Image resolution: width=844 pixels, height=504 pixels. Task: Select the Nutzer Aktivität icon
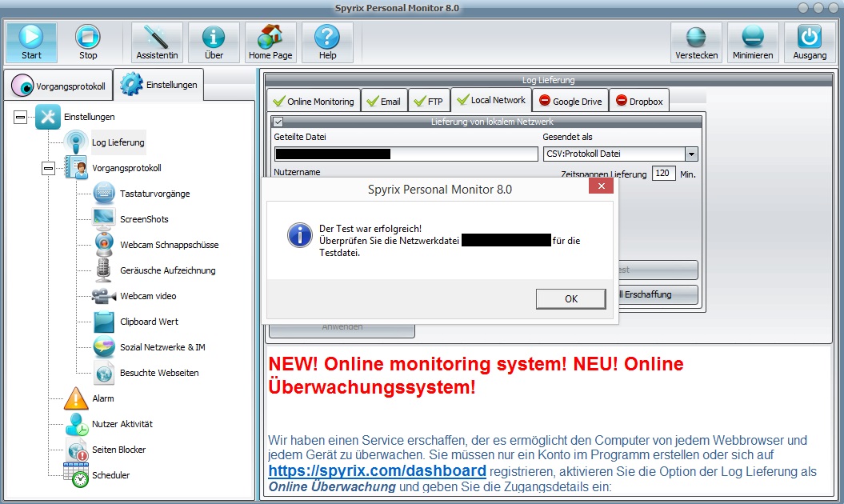point(77,424)
